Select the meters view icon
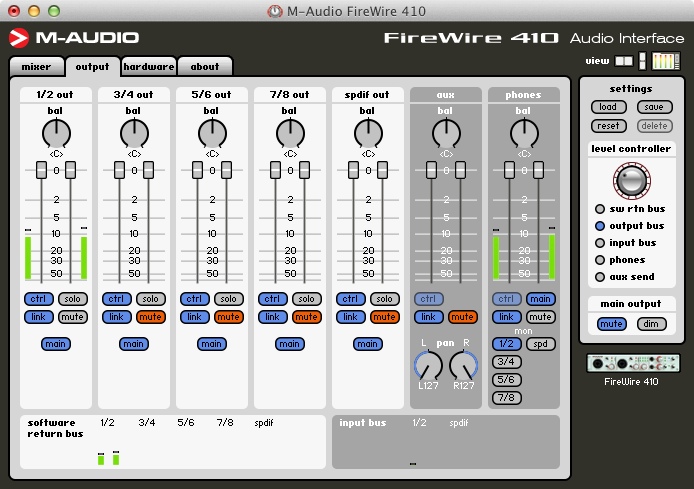The height and width of the screenshot is (489, 694). tap(666, 61)
